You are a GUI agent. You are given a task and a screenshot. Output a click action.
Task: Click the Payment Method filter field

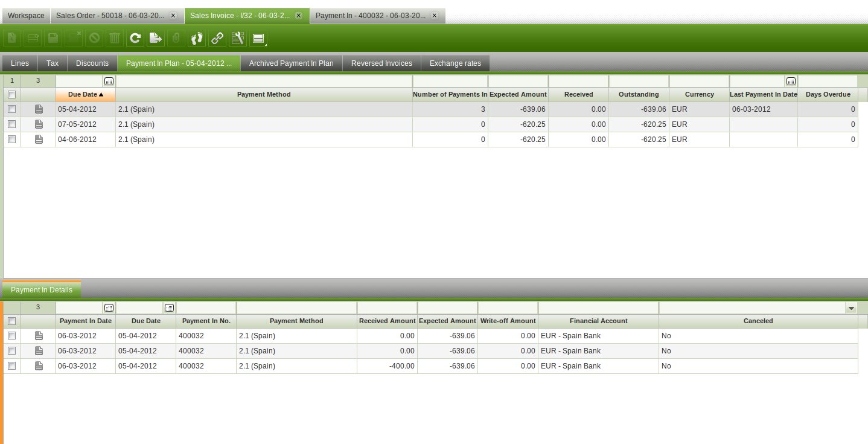pyautogui.click(x=264, y=81)
